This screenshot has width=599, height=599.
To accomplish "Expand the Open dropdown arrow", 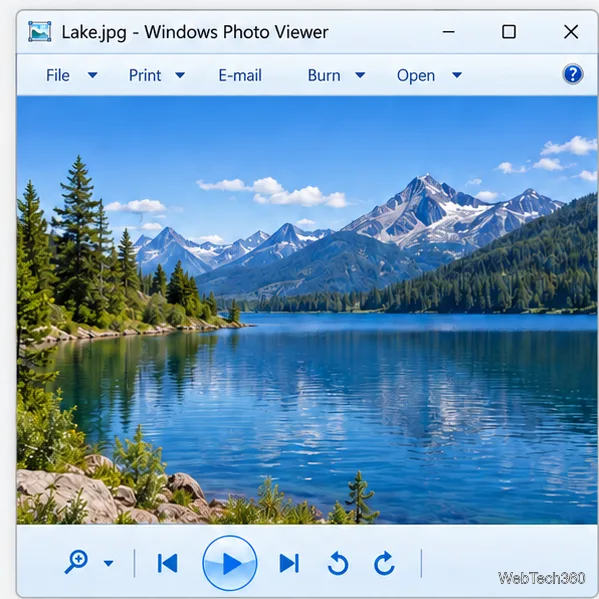I will (457, 75).
